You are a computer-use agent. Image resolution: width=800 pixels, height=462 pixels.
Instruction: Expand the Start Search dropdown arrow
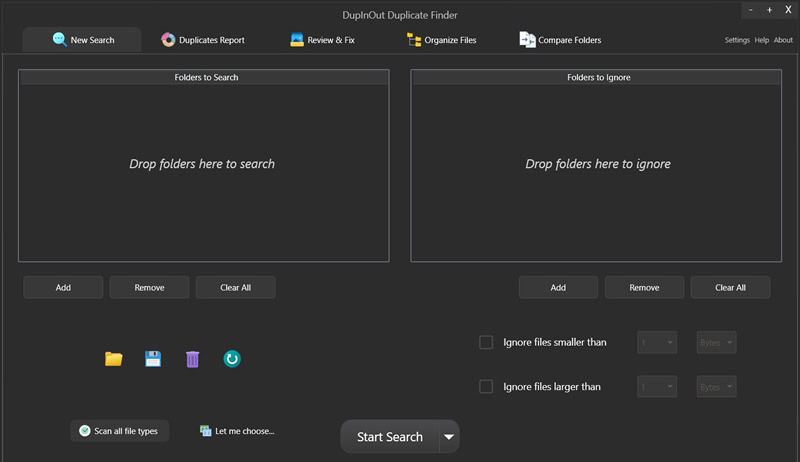pyautogui.click(x=449, y=437)
